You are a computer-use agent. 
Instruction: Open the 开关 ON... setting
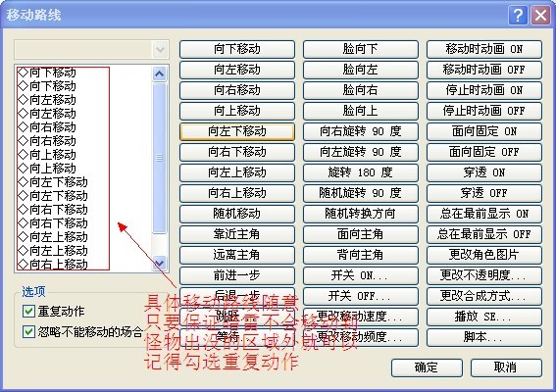click(x=361, y=275)
